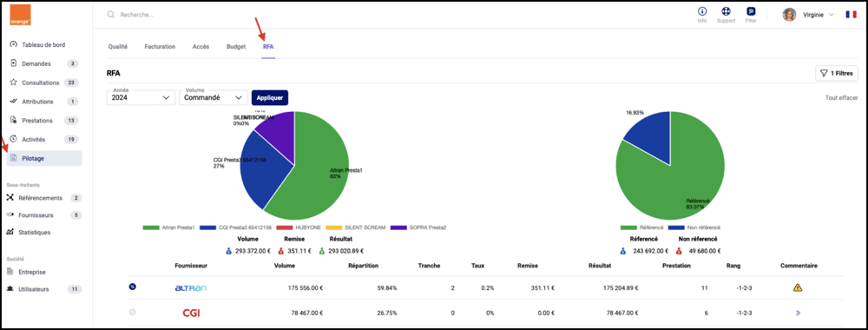The height and width of the screenshot is (330, 868).
Task: Select the RFA tab
Action: [268, 47]
